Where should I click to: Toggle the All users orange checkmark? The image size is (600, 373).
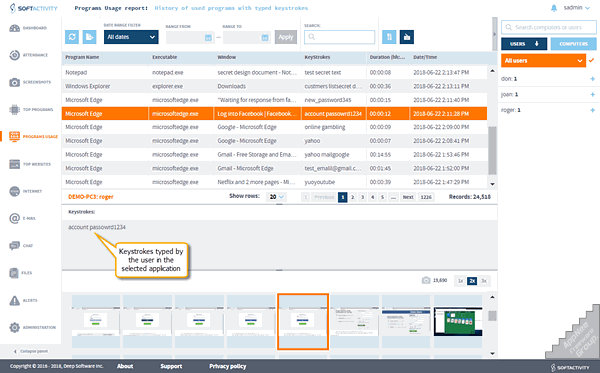pyautogui.click(x=592, y=60)
